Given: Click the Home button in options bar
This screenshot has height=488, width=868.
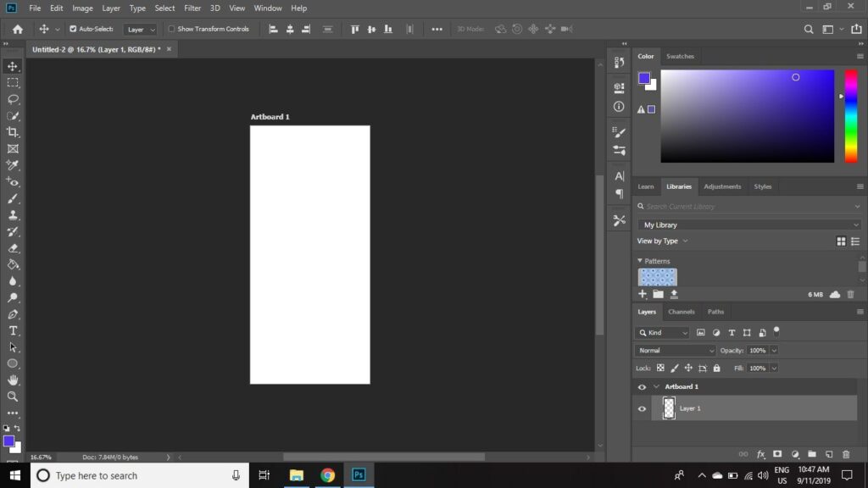Looking at the screenshot, I should [x=18, y=30].
